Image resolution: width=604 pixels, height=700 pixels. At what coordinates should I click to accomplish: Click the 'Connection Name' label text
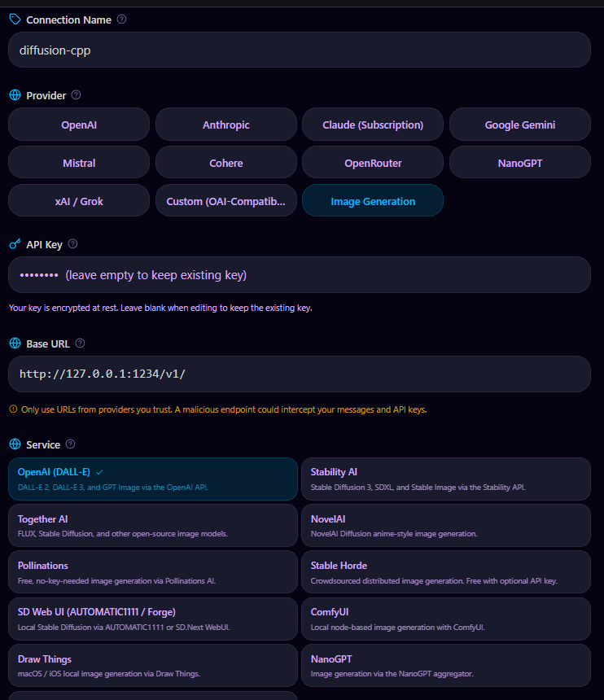pyautogui.click(x=68, y=20)
